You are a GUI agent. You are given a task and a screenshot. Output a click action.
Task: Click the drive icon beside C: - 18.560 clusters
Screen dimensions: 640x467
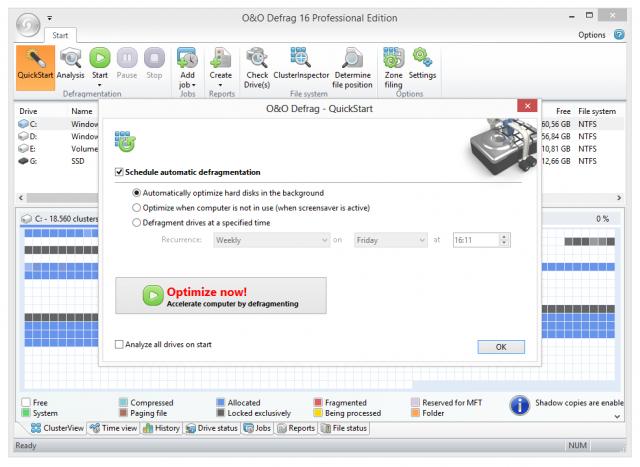point(27,219)
